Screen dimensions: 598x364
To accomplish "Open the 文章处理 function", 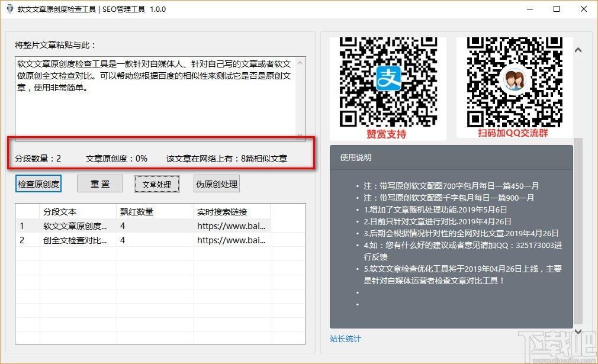I will tap(157, 185).
